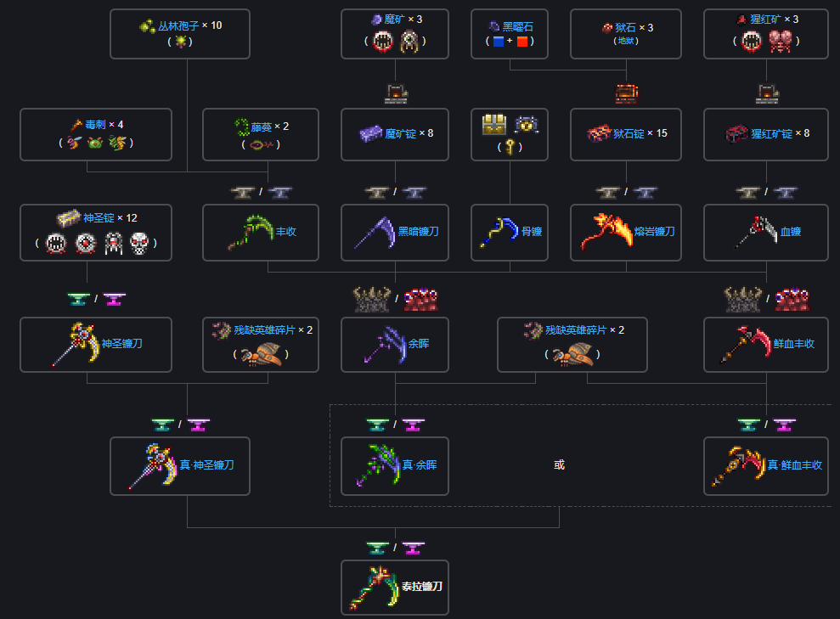840x619 pixels.
Task: Click the Mothron icon under left 残缺英雄碎片
Action: tap(261, 354)
